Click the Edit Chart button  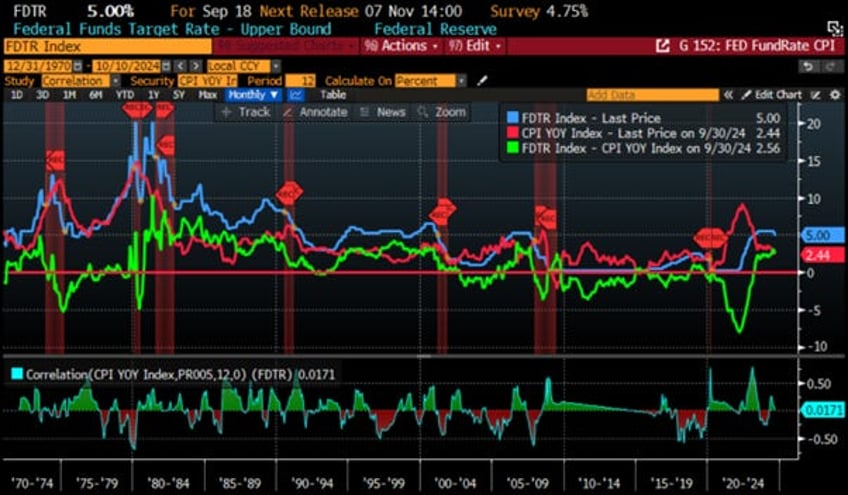(x=773, y=95)
